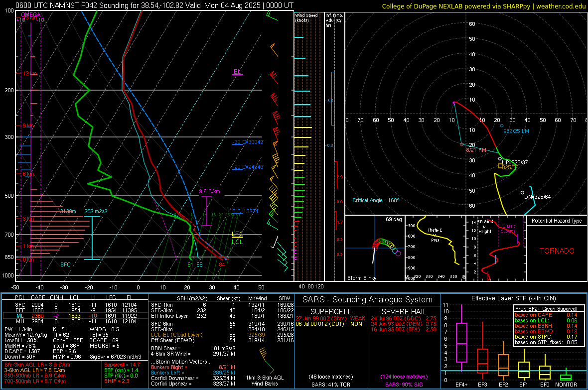Click the based on STP_fixed: 0.05 probability
This screenshot has width=588, height=390.
pyautogui.click(x=546, y=342)
